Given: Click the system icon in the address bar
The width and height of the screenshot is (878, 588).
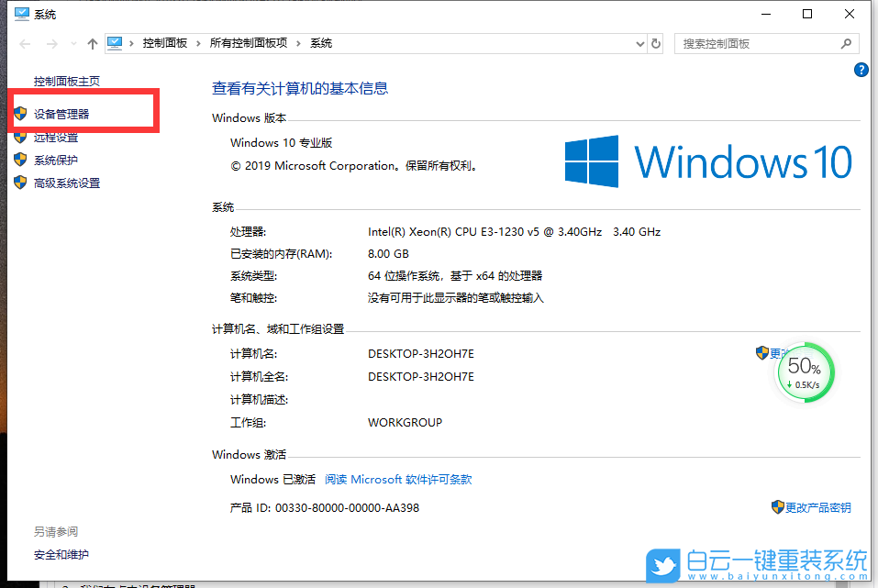Looking at the screenshot, I should coord(116,42).
